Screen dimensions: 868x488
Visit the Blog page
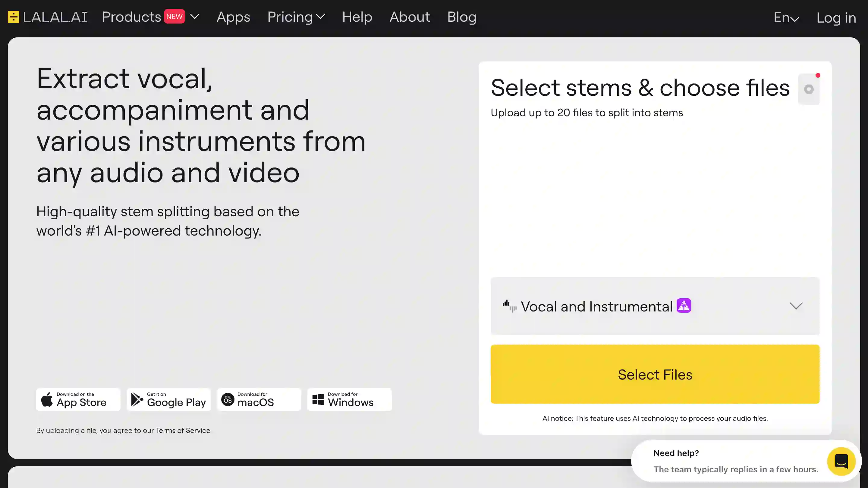(462, 17)
